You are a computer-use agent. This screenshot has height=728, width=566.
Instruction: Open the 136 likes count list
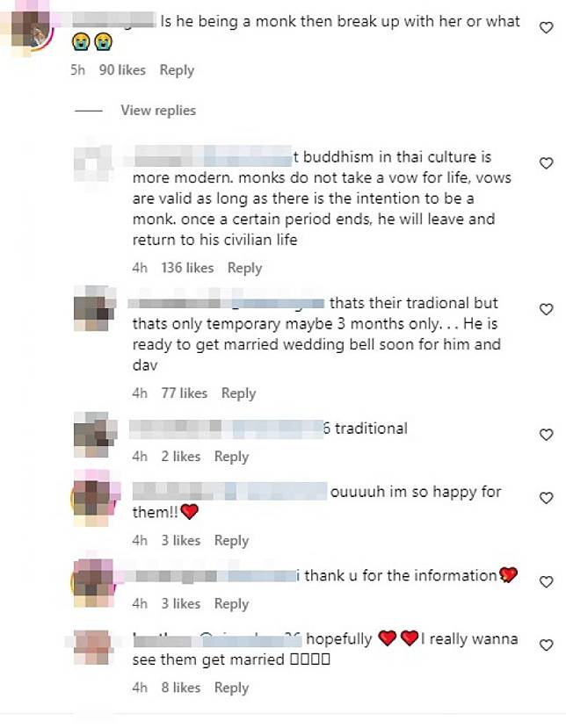pos(187,268)
